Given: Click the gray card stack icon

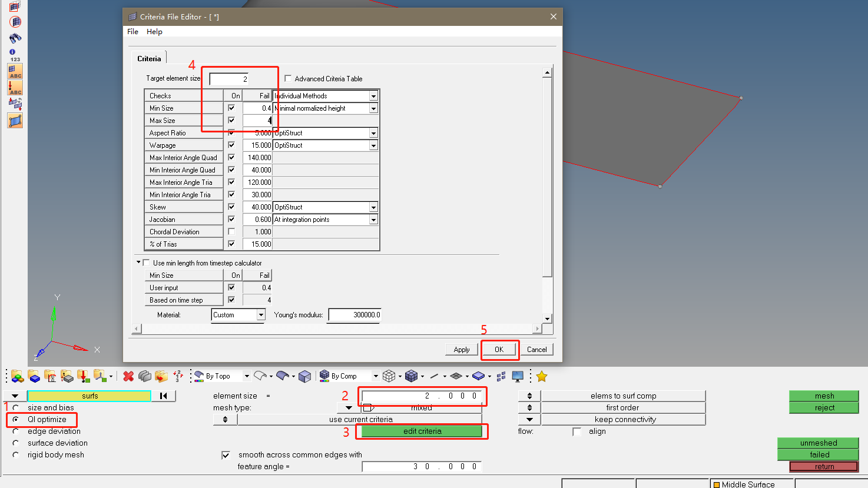Looking at the screenshot, I should pyautogui.click(x=145, y=376).
